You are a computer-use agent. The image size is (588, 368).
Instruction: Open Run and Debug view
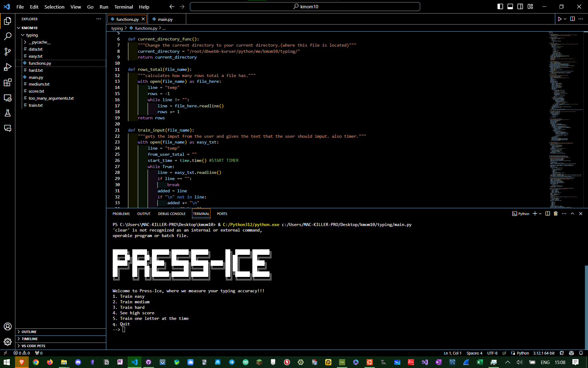pyautogui.click(x=8, y=67)
